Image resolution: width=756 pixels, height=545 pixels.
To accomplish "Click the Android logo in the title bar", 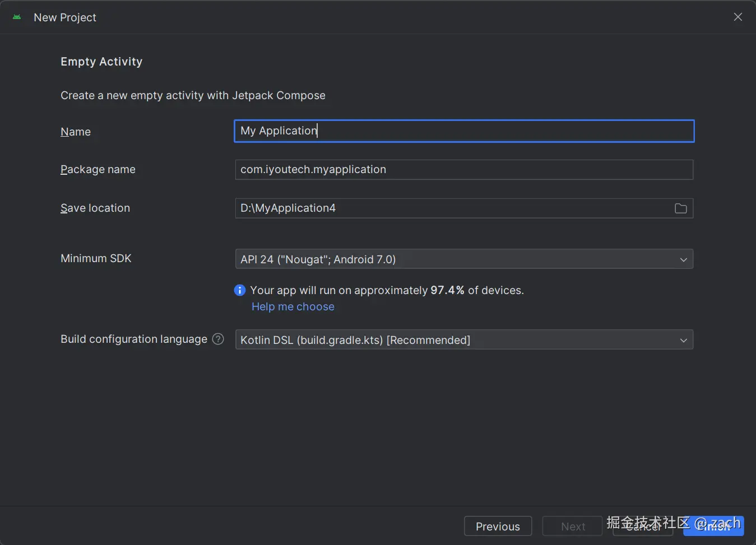I will [17, 17].
